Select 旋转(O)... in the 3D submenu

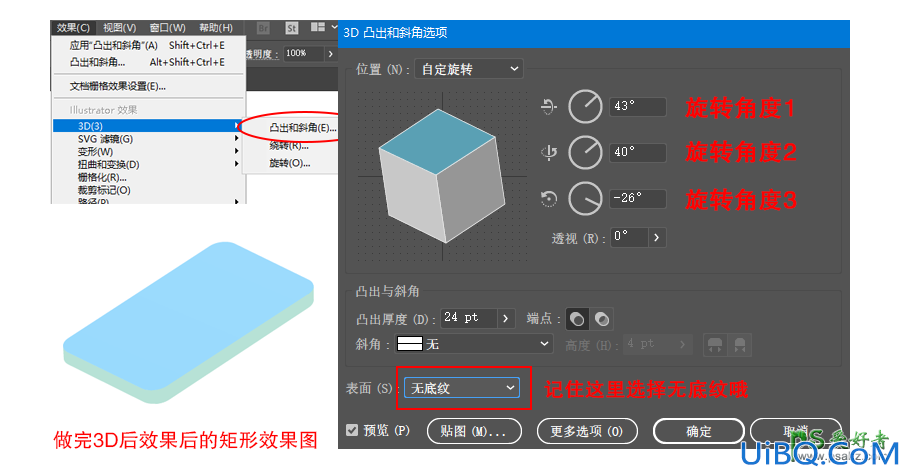click(290, 163)
